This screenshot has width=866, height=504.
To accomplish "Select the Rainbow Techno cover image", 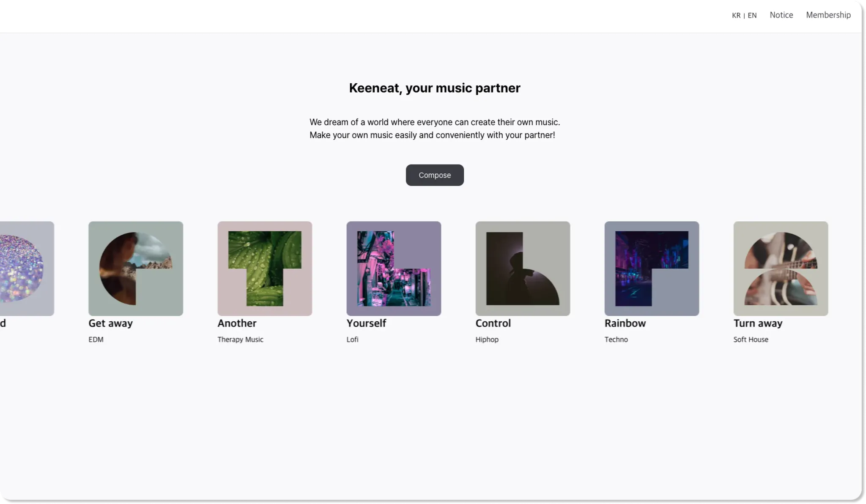I will [x=652, y=268].
